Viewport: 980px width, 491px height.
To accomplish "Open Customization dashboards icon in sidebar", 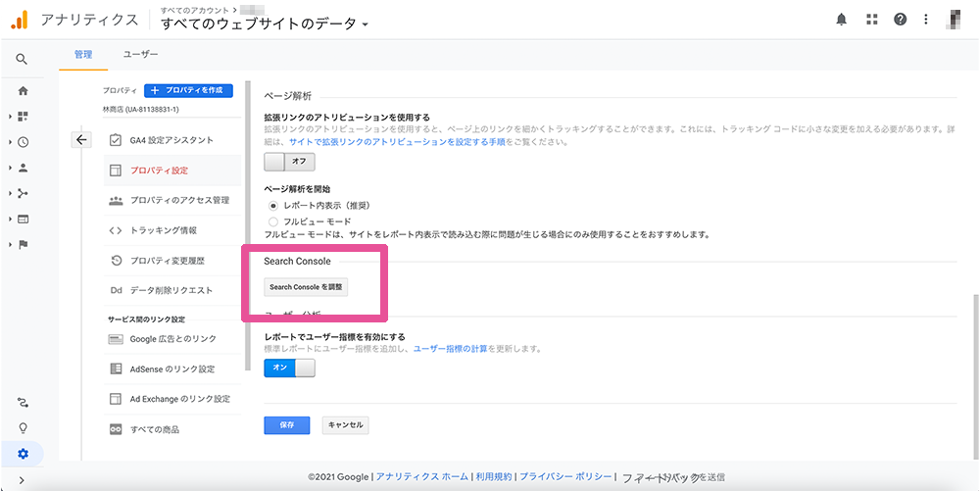I will (x=24, y=117).
